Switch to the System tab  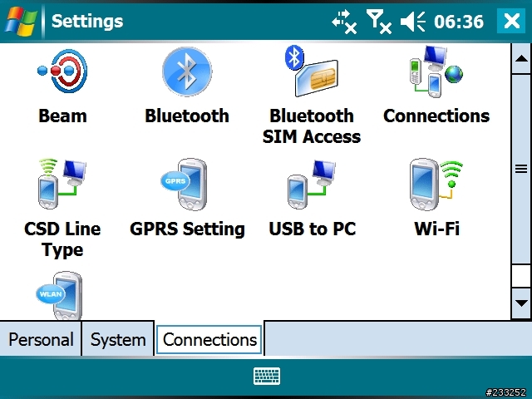coord(118,339)
